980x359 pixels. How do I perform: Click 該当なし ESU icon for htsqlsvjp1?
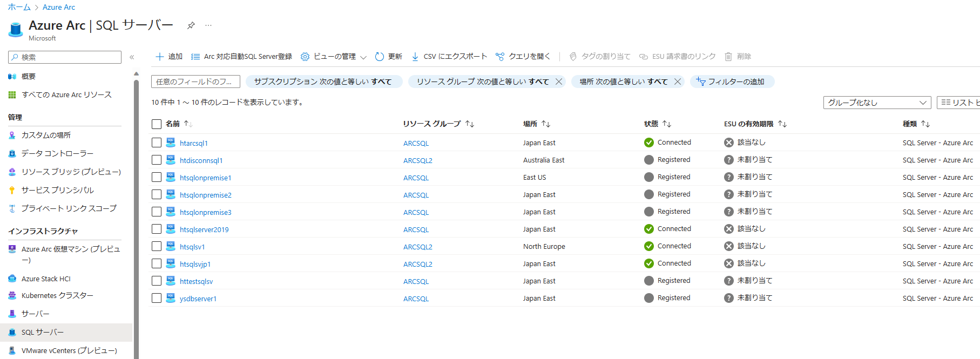coord(729,263)
